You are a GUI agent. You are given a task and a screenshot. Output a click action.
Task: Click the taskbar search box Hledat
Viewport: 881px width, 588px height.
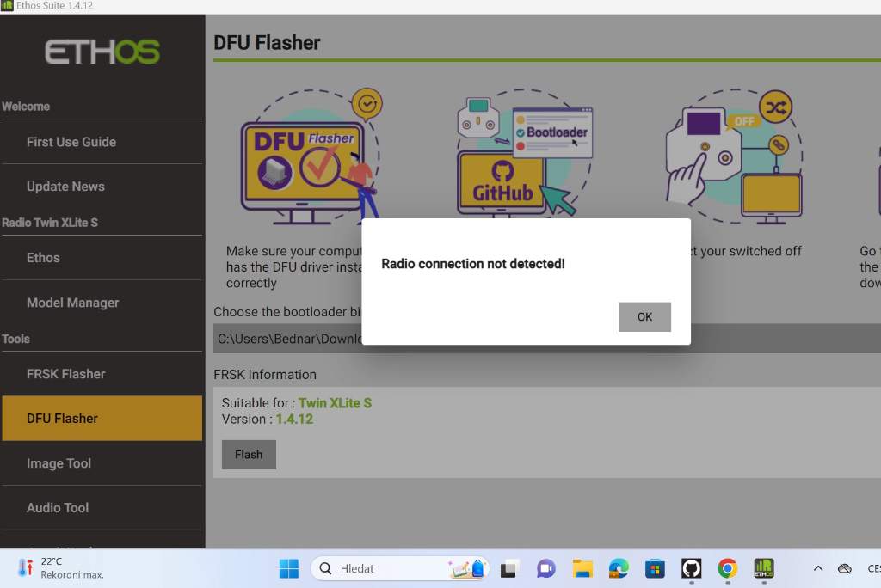[x=379, y=568]
